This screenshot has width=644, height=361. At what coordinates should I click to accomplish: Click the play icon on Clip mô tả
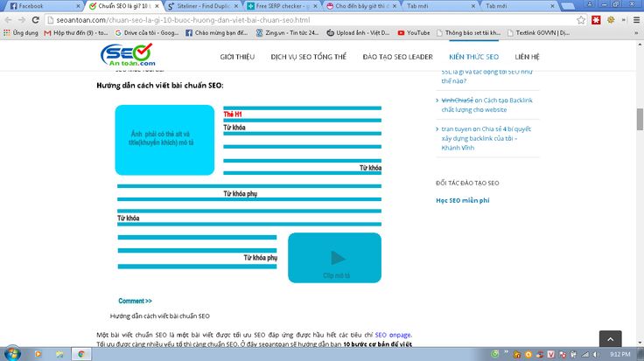point(338,258)
